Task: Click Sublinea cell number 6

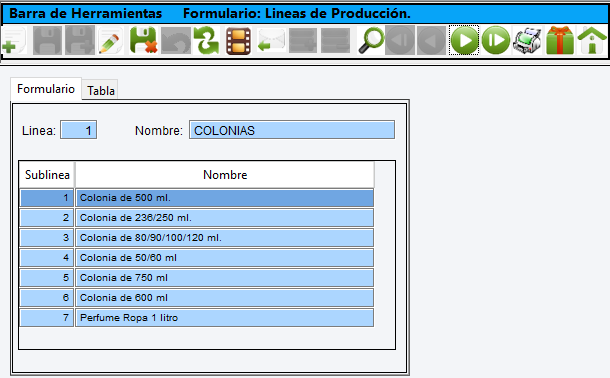Action: 47,298
